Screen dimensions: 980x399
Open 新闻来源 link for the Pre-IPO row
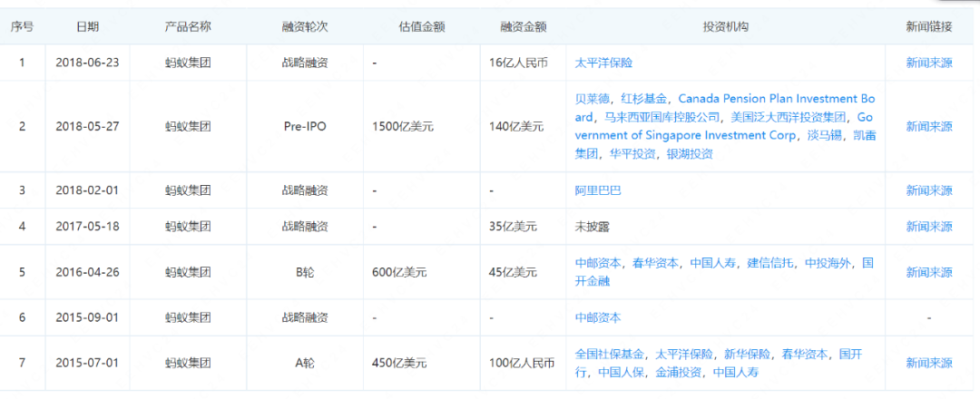tap(929, 126)
